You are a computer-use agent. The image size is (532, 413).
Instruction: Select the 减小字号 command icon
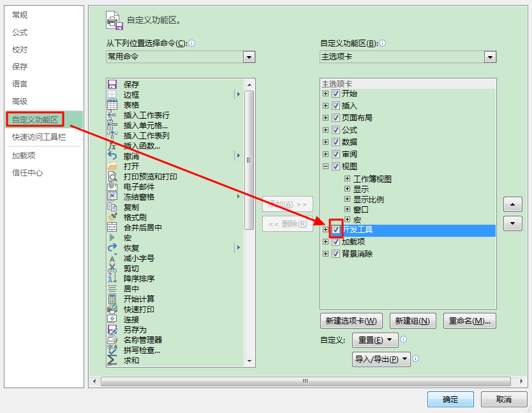(x=112, y=258)
